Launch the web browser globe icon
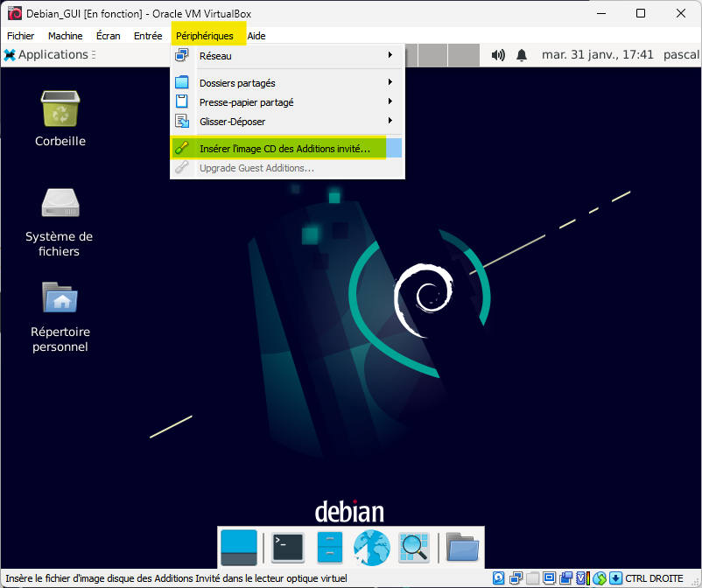This screenshot has width=702, height=588. tap(371, 547)
